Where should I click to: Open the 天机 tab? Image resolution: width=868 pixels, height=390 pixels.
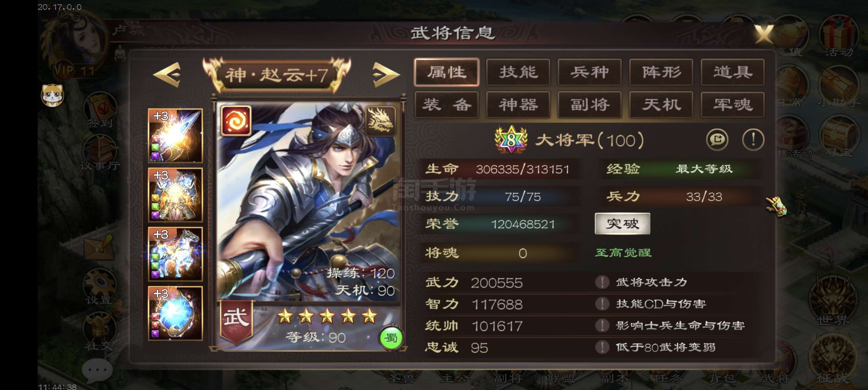coord(661,104)
